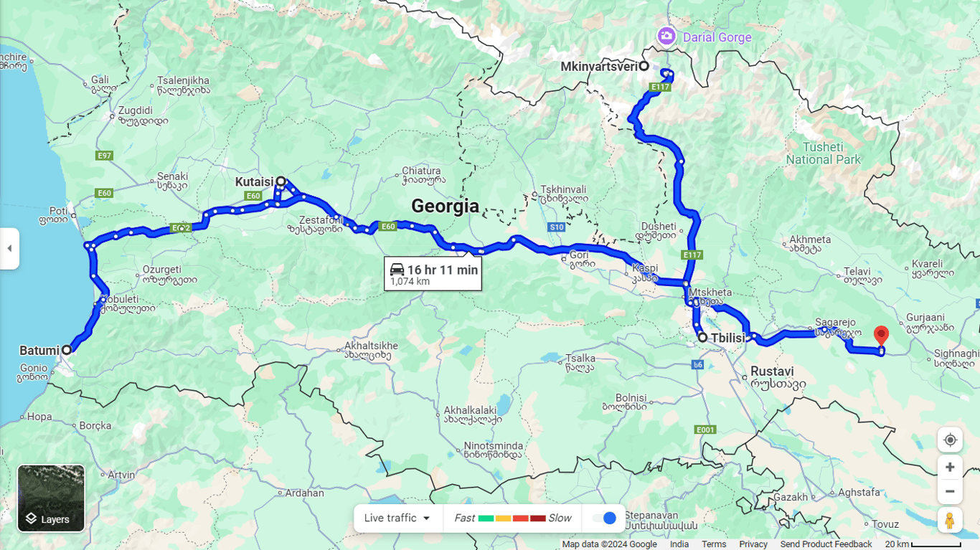The width and height of the screenshot is (980, 550).
Task: Zoom out with the minus icon
Action: click(x=950, y=492)
